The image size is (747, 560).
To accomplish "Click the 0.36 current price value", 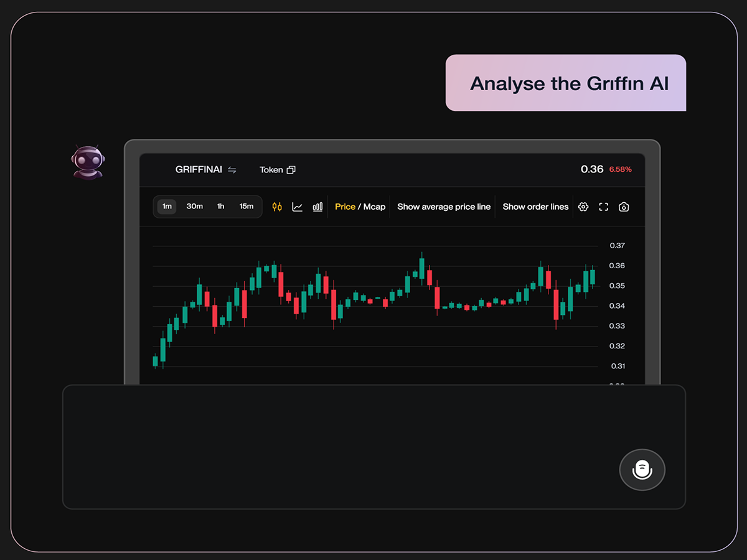I will pyautogui.click(x=592, y=169).
